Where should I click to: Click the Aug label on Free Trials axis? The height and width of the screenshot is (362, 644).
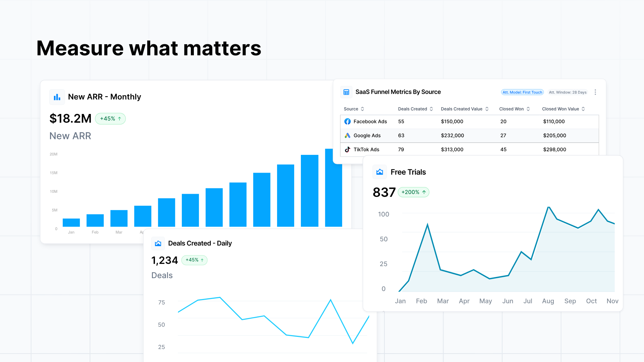click(x=548, y=301)
